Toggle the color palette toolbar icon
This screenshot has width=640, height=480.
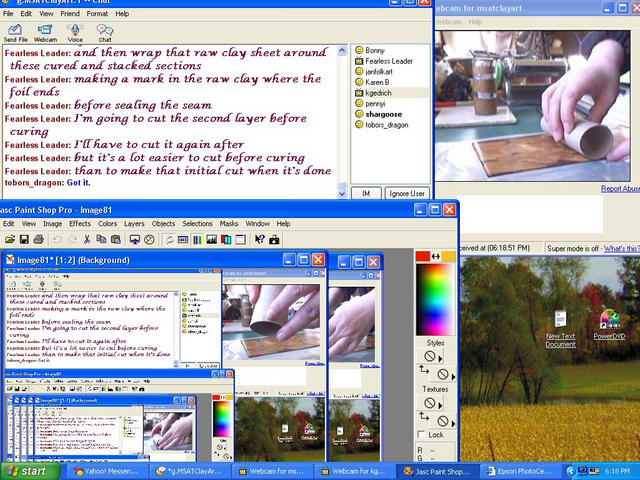[x=197, y=240]
